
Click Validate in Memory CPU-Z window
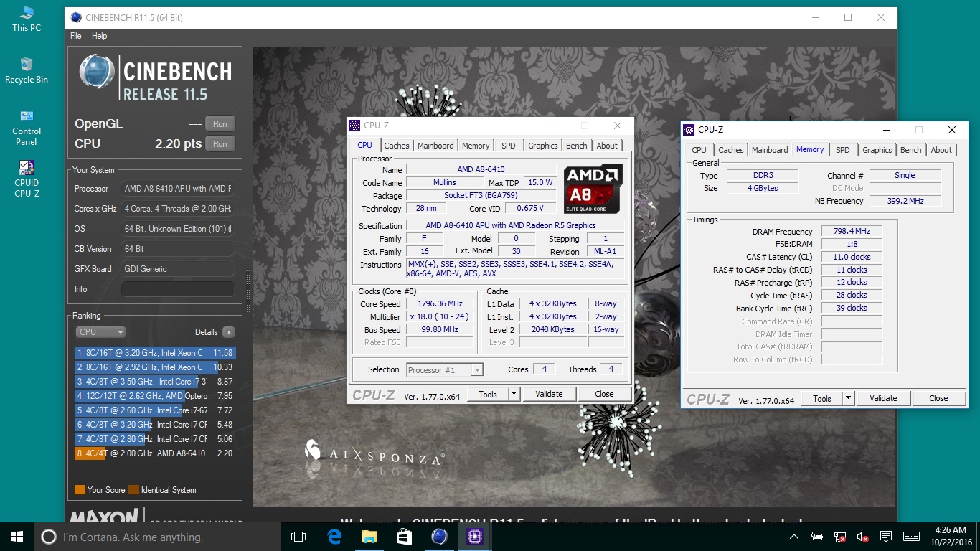pyautogui.click(x=883, y=398)
